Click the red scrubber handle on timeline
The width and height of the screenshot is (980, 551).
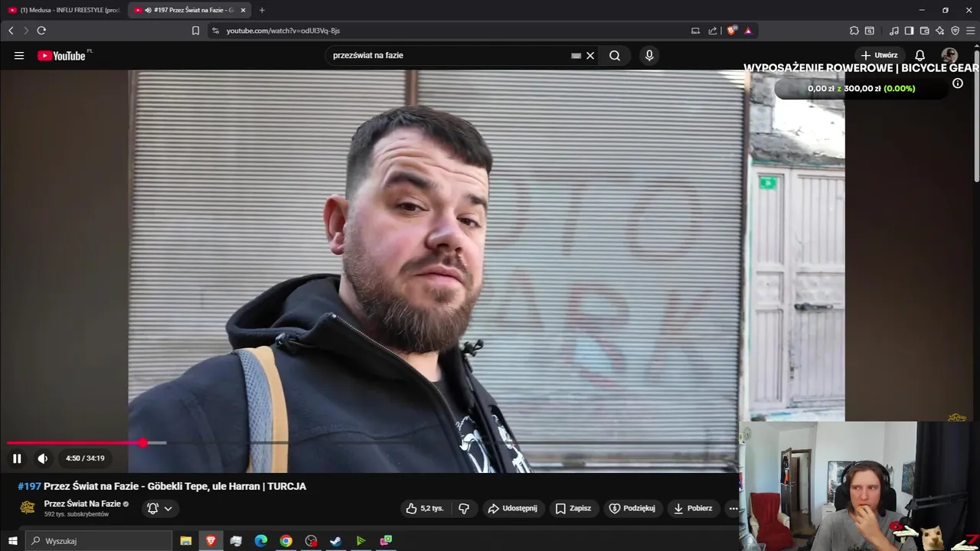pos(143,443)
